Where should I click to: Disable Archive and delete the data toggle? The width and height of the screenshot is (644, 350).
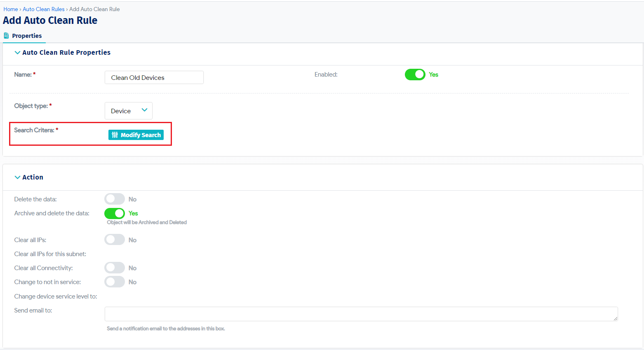click(x=115, y=213)
